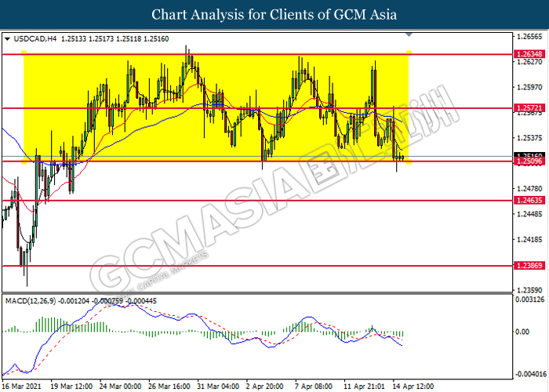Image resolution: width=549 pixels, height=392 pixels.
Task: Select the 1.23869 price level label
Action: [529, 266]
